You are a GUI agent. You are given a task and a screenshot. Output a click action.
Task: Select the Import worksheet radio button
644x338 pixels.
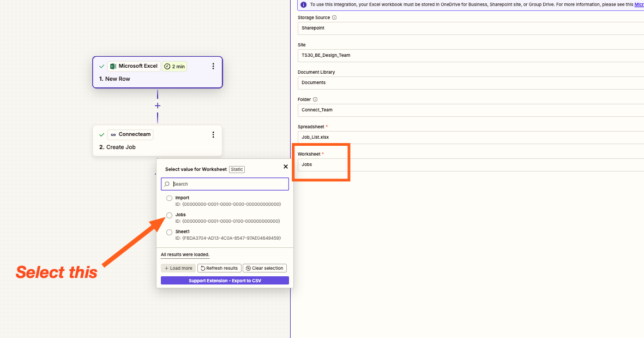[x=169, y=198]
